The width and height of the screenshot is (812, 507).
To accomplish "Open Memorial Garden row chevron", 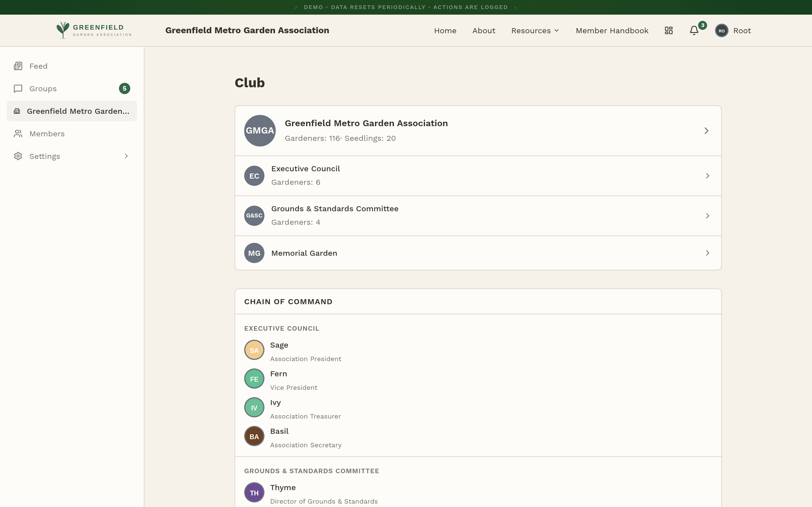I will (x=707, y=253).
